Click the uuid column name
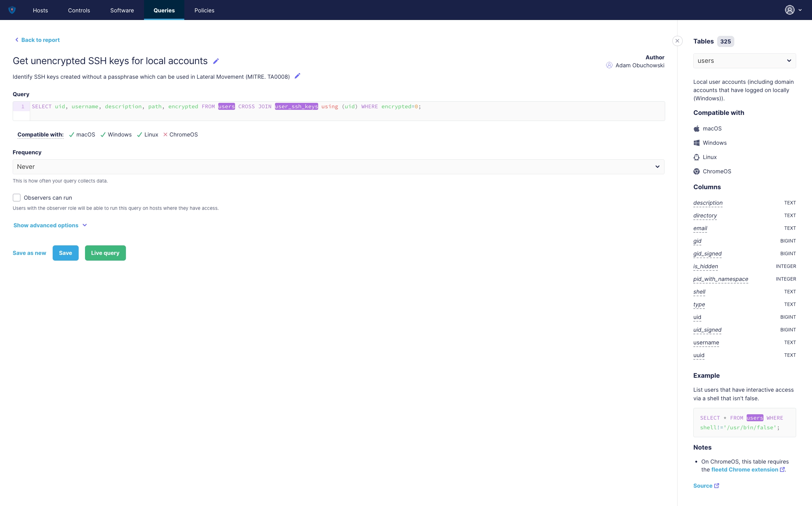 coord(699,356)
